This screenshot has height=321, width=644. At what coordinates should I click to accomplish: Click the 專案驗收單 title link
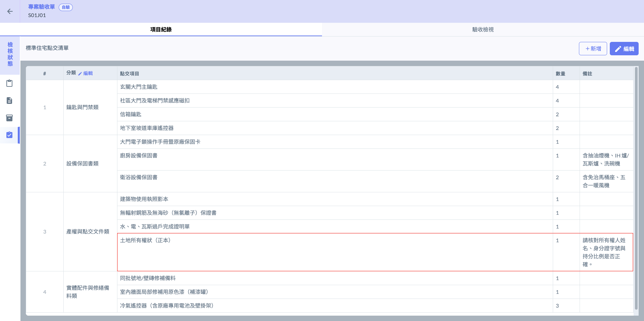tap(42, 7)
